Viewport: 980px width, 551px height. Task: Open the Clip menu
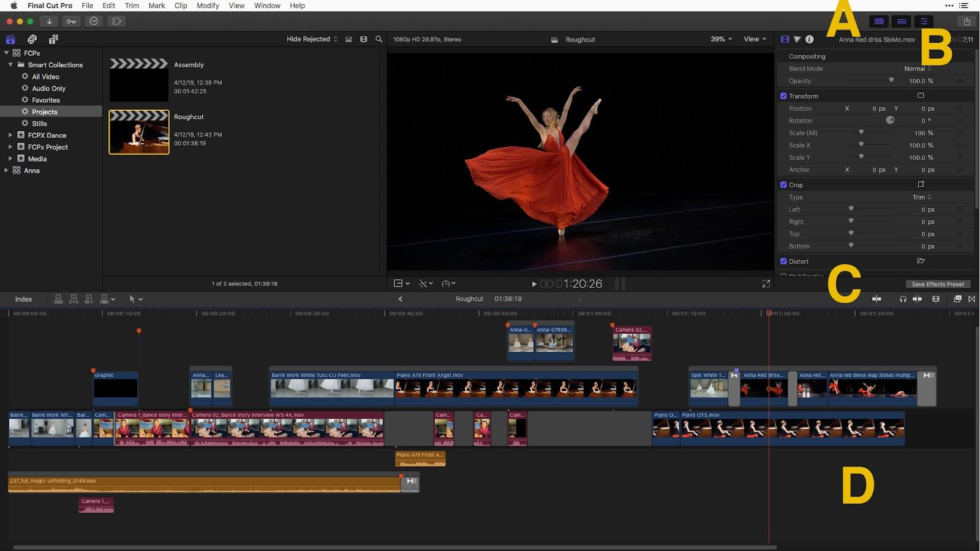coord(181,6)
